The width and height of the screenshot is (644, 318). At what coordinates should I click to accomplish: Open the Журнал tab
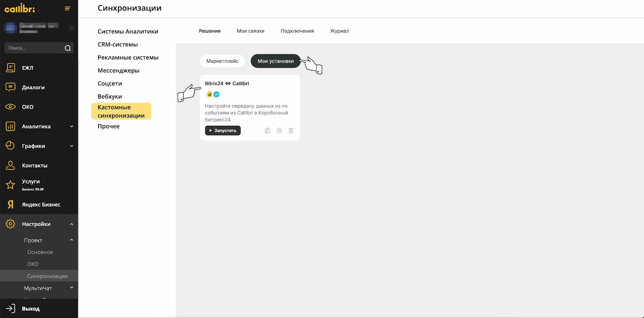coord(339,31)
